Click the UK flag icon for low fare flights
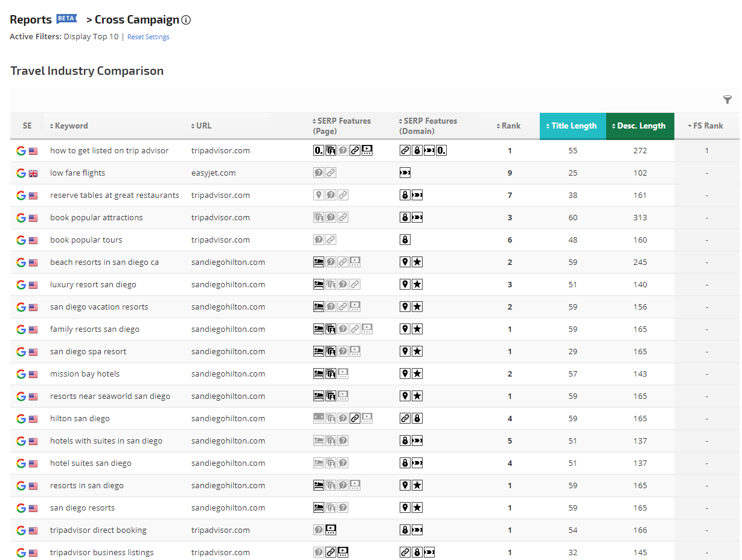This screenshot has width=742, height=560. (33, 174)
